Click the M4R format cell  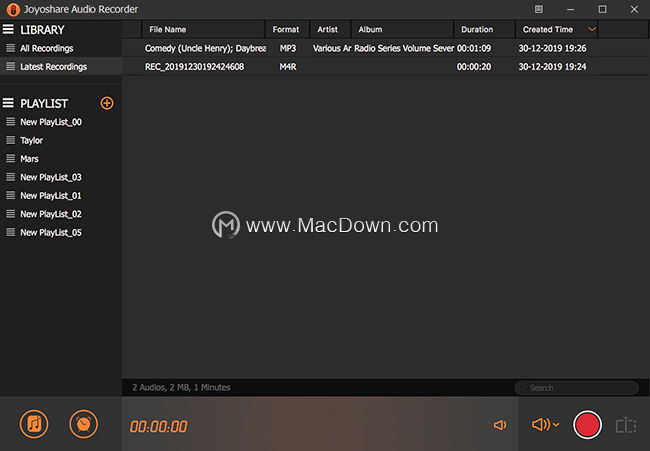[288, 67]
